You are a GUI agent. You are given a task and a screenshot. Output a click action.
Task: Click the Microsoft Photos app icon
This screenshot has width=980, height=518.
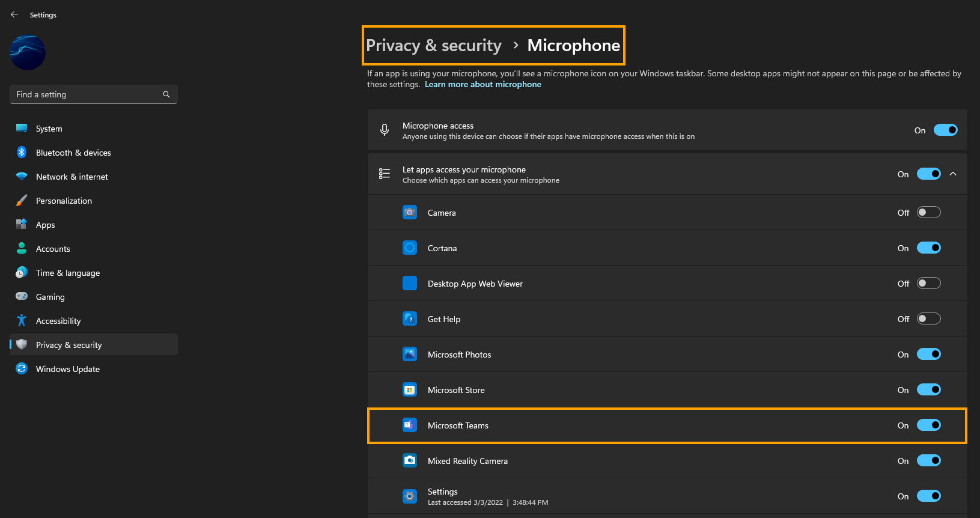point(410,354)
